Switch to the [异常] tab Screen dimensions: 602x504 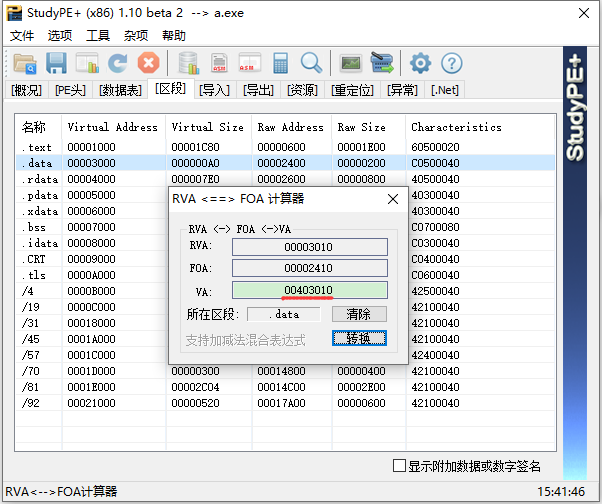click(402, 90)
